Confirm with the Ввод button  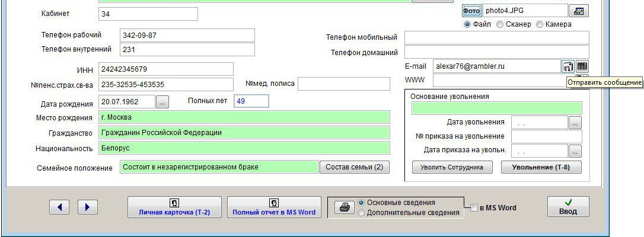[568, 207]
